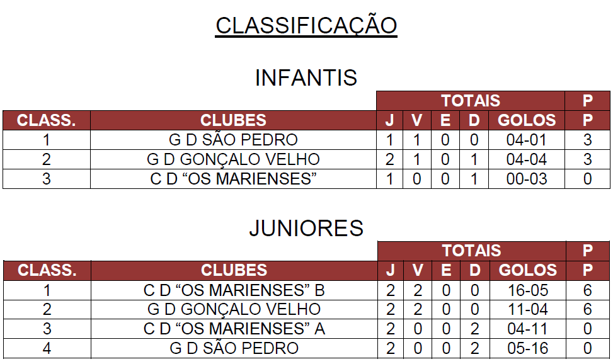Viewport: 613px width, 364px height.
Task: Click the CLASSIFICAÇÃO heading
Action: [x=306, y=26]
